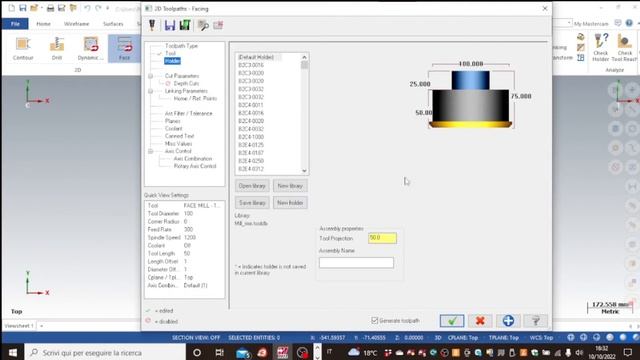The width and height of the screenshot is (640, 360).
Task: Open the Surfaces ribbon tab
Action: pos(113,24)
